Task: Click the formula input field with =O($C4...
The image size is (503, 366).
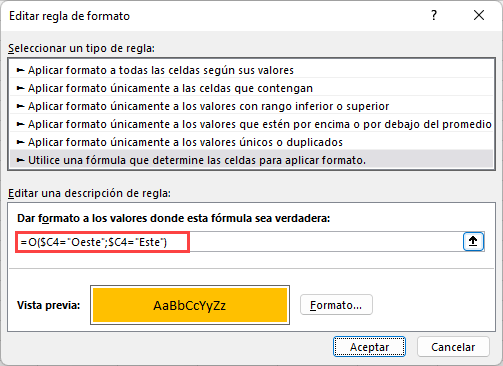Action: click(239, 242)
